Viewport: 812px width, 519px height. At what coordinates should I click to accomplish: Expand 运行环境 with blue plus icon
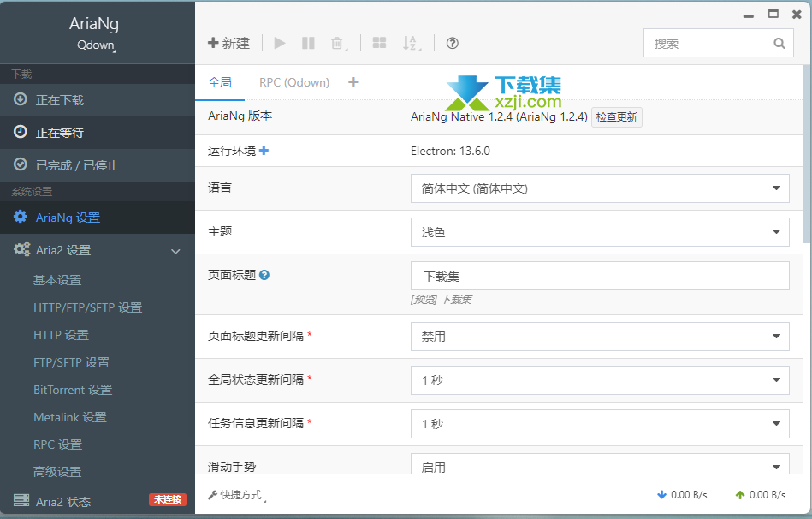pyautogui.click(x=264, y=151)
